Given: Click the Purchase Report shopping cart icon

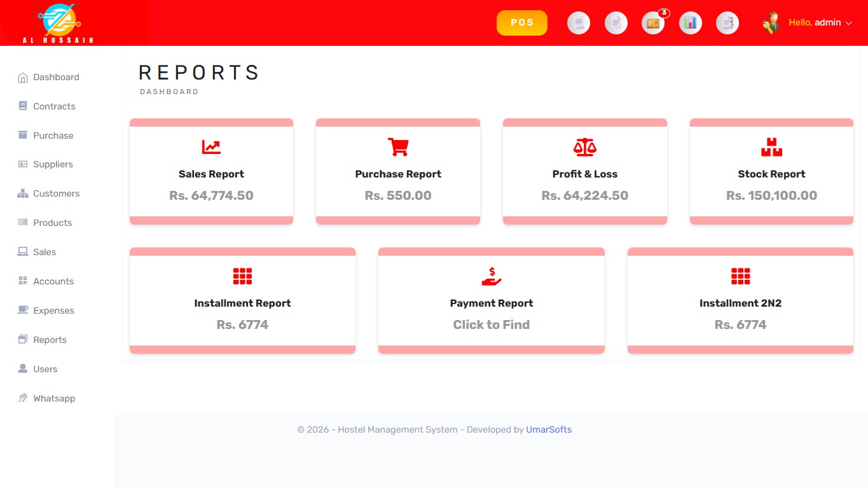Looking at the screenshot, I should (x=398, y=147).
